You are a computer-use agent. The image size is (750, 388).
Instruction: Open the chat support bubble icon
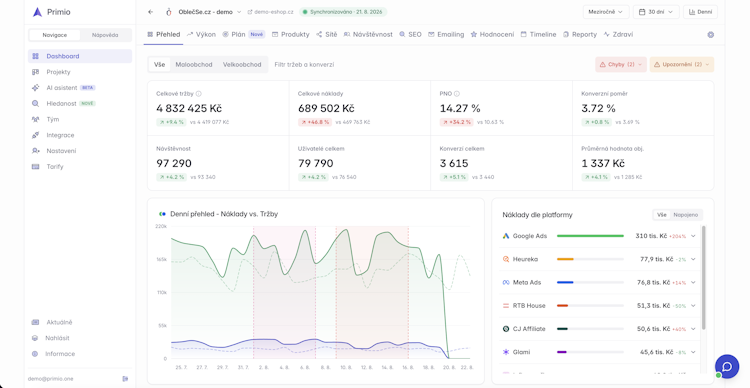click(727, 366)
